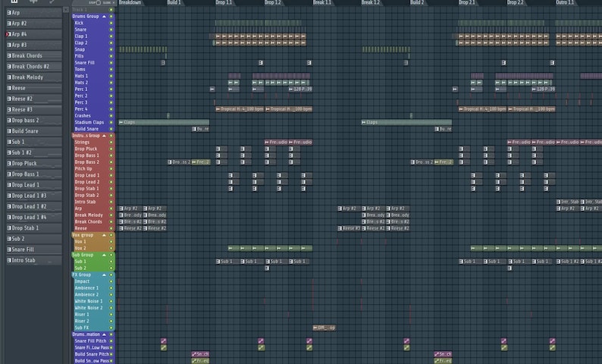Select the Impact track name
Image resolution: width=602 pixels, height=364 pixels.
pos(82,281)
